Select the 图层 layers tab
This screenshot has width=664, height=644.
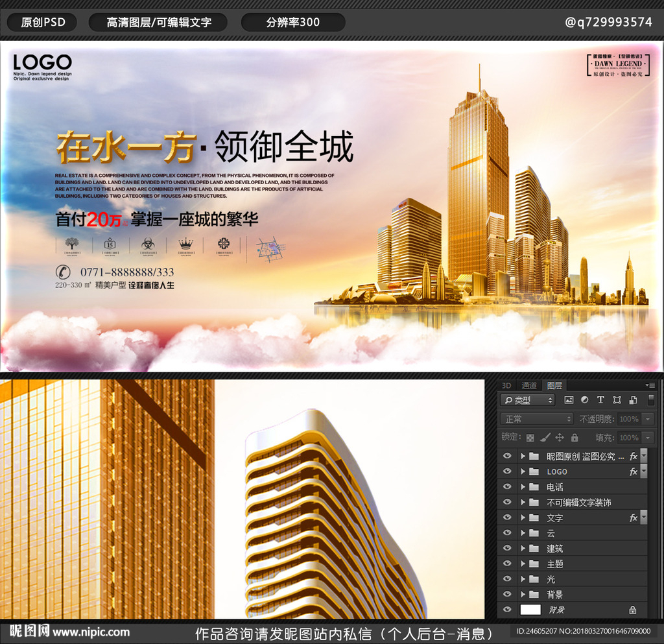(x=554, y=385)
